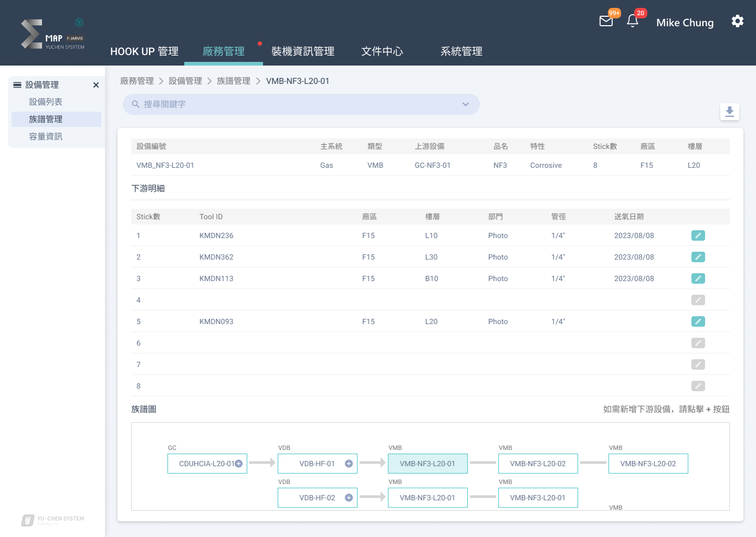This screenshot has width=756, height=537.
Task: Select 設備列表 in sidebar
Action: click(x=46, y=102)
